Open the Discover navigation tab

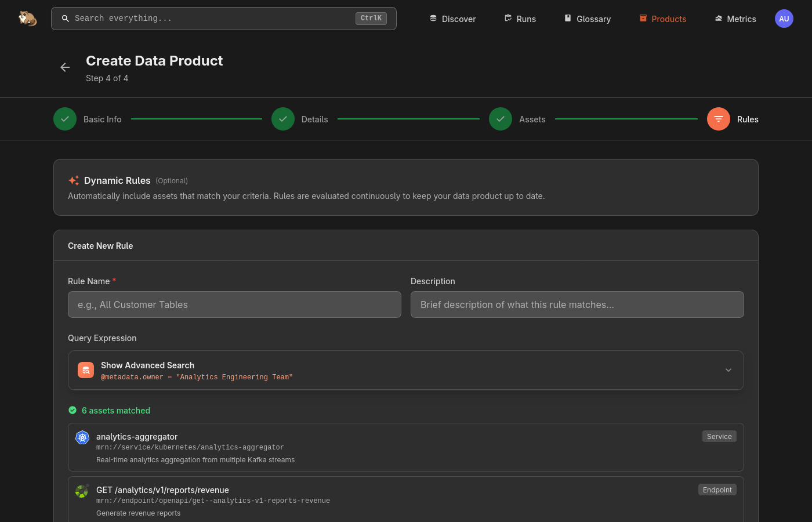click(x=452, y=19)
